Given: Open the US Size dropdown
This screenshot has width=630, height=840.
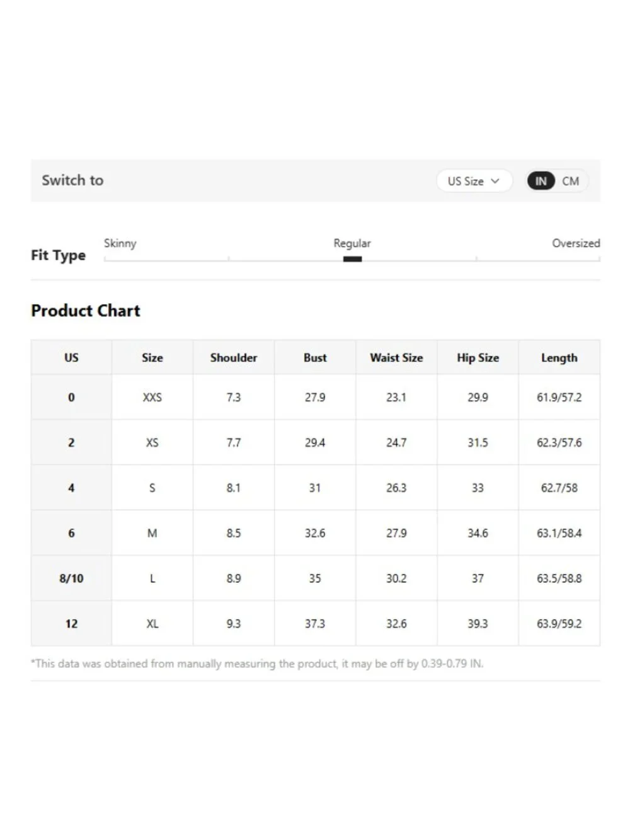Looking at the screenshot, I should pyautogui.click(x=474, y=181).
